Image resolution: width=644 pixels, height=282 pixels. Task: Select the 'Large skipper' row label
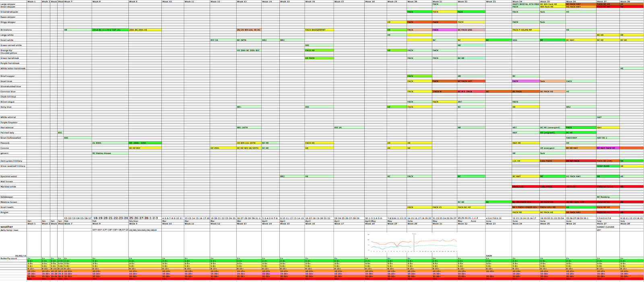click(x=7, y=4)
